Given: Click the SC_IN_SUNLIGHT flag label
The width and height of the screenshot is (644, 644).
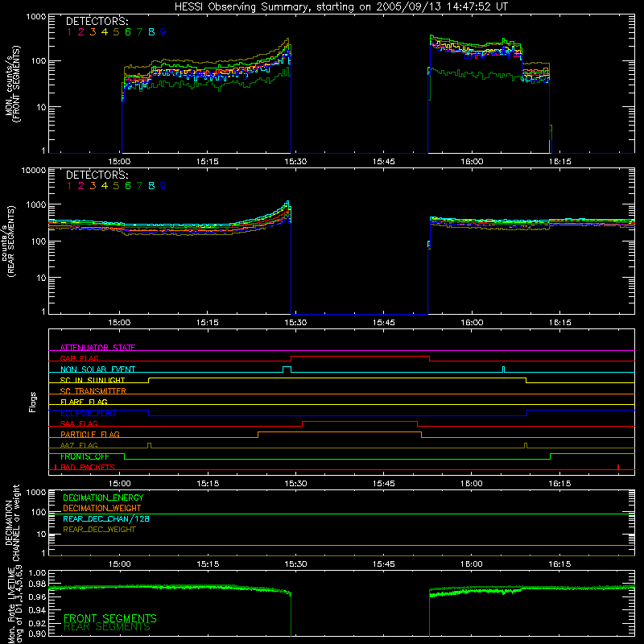Looking at the screenshot, I should 93,380.
